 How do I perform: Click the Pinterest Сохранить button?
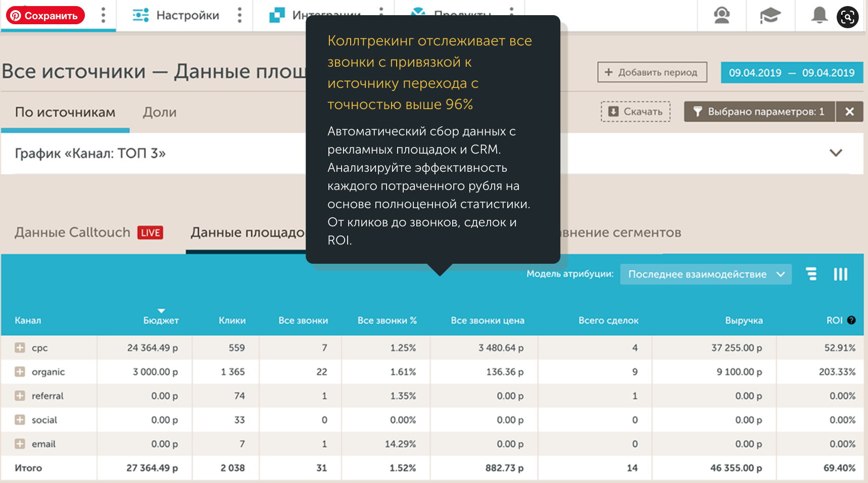pos(45,16)
